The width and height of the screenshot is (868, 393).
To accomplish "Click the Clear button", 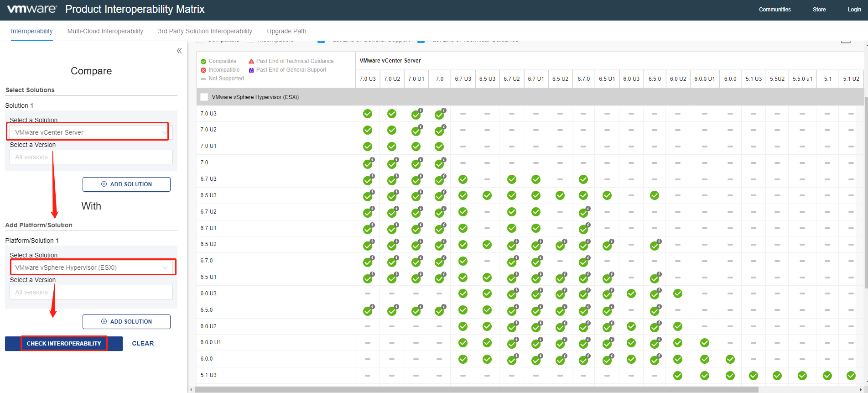I will (x=143, y=343).
